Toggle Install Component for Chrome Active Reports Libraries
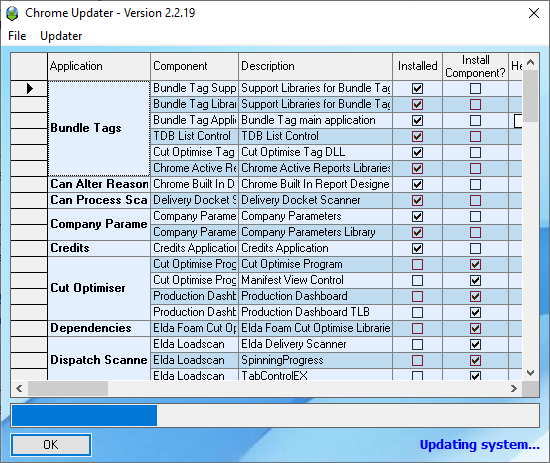The image size is (550, 463). (475, 168)
